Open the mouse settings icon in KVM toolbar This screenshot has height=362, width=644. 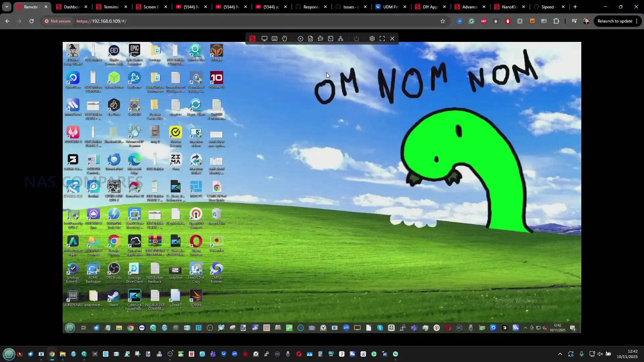pyautogui.click(x=284, y=39)
